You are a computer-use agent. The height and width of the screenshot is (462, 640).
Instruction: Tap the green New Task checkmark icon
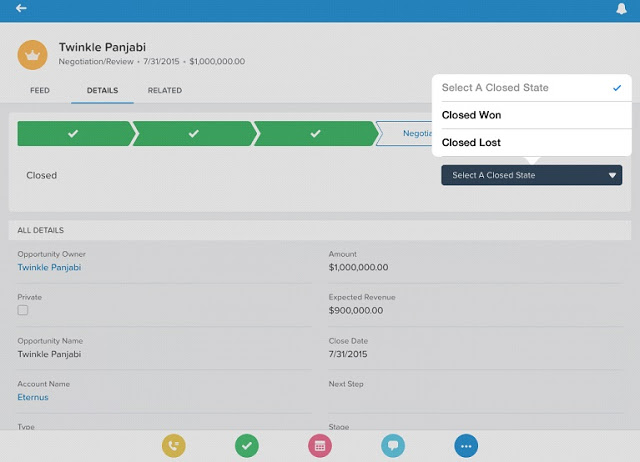point(247,446)
